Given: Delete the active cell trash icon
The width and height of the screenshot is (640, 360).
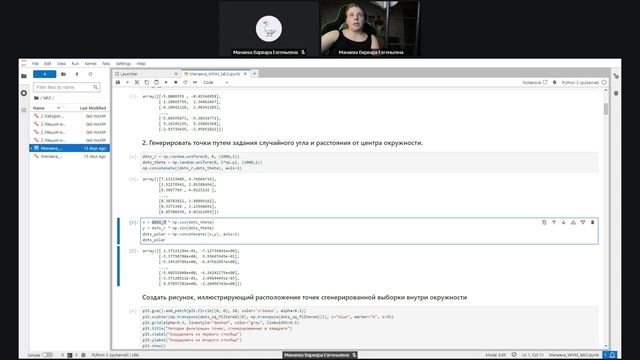Looking at the screenshot, I should pyautogui.click(x=593, y=222).
